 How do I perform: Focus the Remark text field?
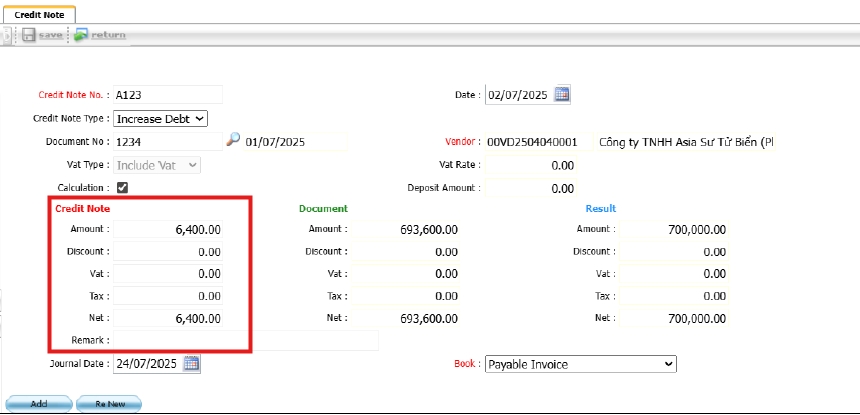click(245, 341)
